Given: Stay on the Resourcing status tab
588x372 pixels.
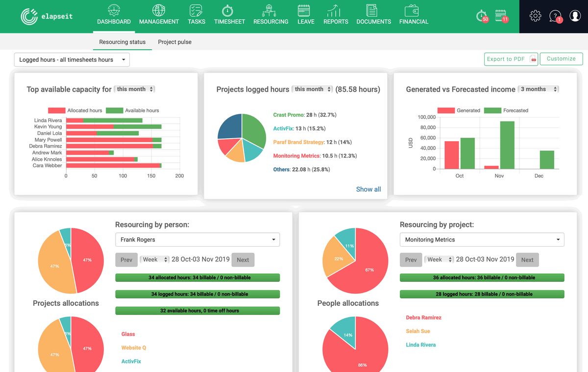Looking at the screenshot, I should pyautogui.click(x=122, y=42).
